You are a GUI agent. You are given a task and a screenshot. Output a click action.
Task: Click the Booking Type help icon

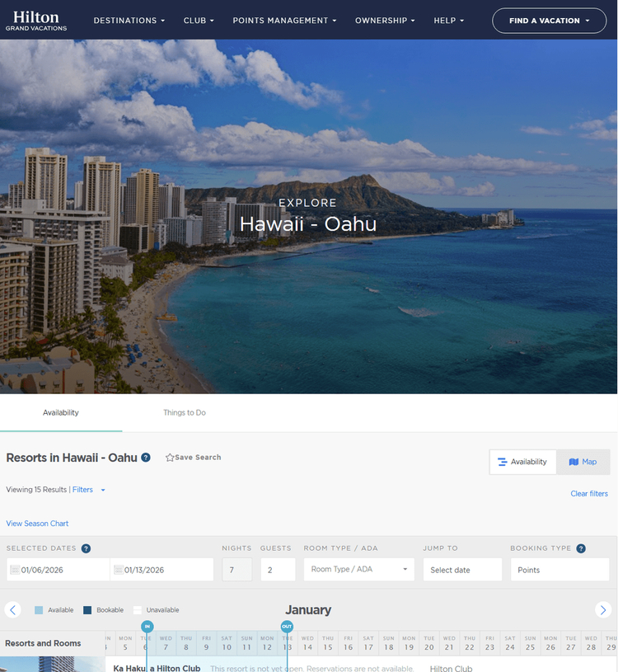(581, 548)
